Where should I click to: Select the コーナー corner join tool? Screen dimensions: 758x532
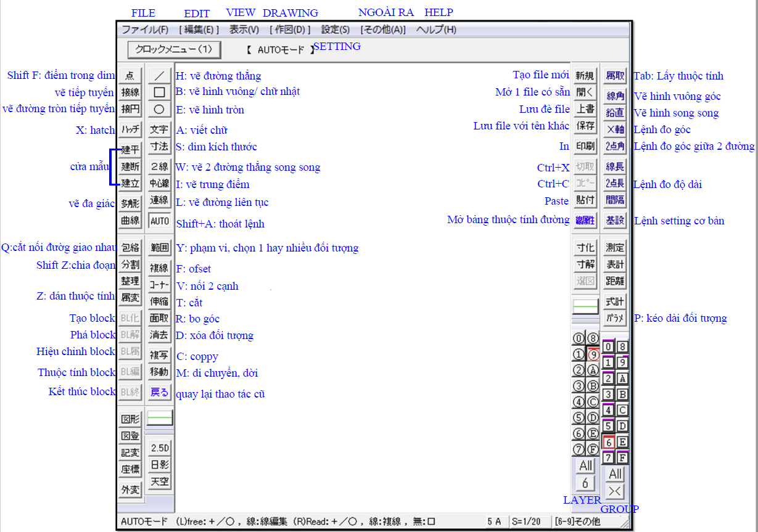tap(160, 285)
